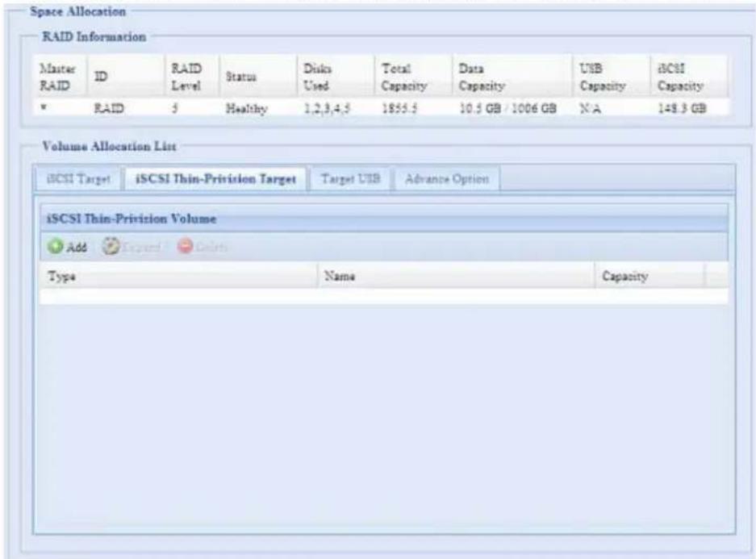
Task: Click the RAID Level column header
Action: coord(192,77)
